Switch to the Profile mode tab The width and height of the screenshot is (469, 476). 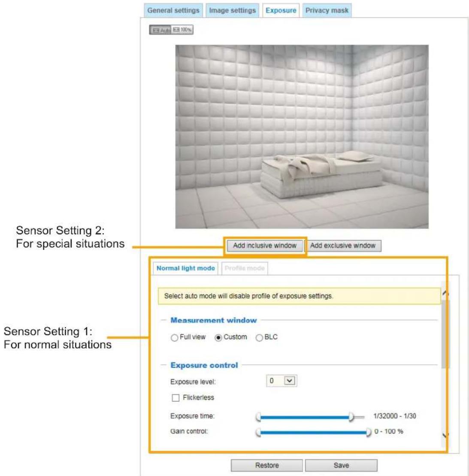point(245,268)
